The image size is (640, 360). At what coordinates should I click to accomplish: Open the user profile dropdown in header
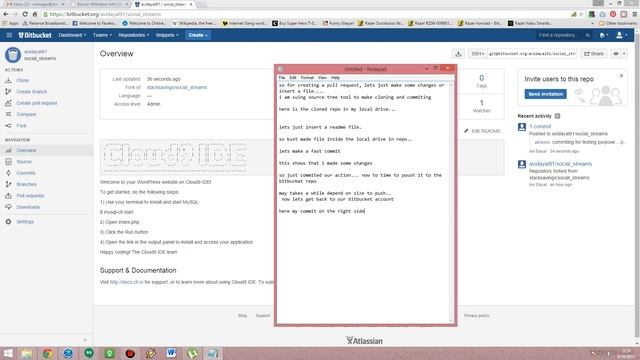(621, 35)
